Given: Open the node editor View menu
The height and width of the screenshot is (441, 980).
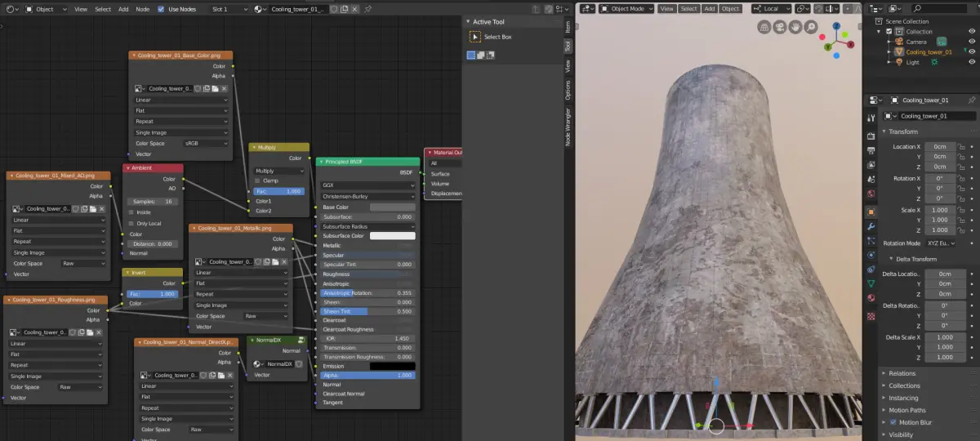Looking at the screenshot, I should point(81,8).
